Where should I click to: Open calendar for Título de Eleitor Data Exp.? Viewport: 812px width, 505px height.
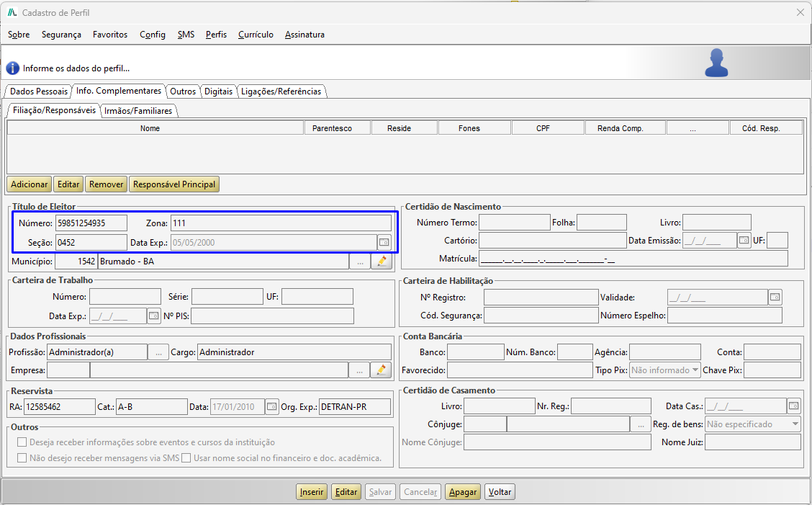coord(384,242)
